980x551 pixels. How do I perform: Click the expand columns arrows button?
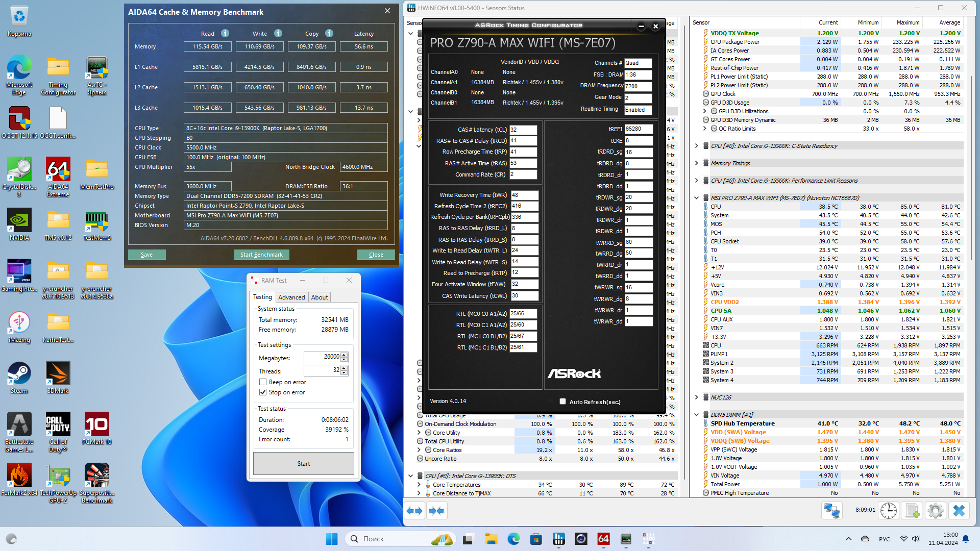[414, 511]
